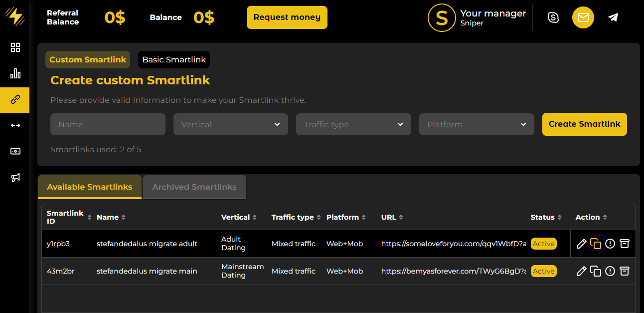Show info for stefandedalus migrate main smartlink
The height and width of the screenshot is (313, 644).
coord(610,271)
